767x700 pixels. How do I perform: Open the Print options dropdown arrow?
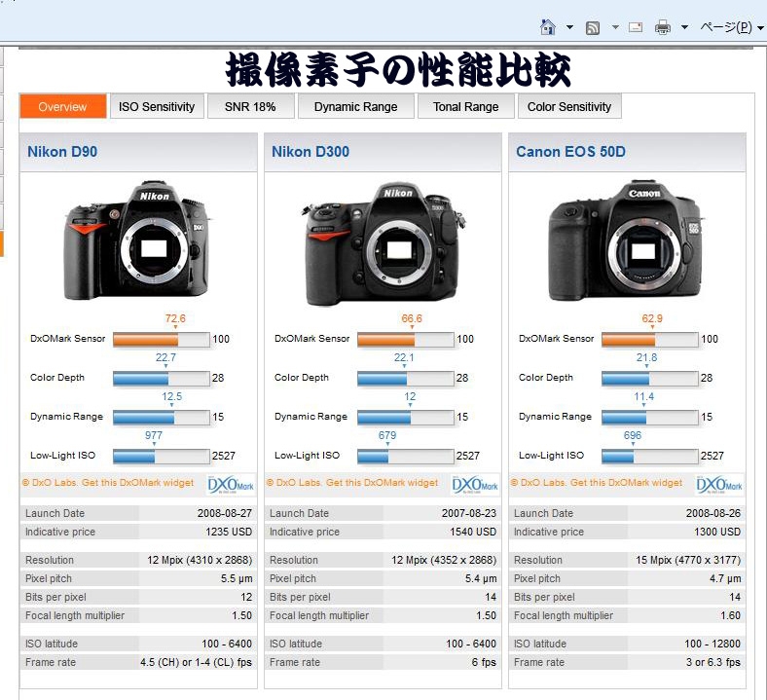tap(685, 27)
